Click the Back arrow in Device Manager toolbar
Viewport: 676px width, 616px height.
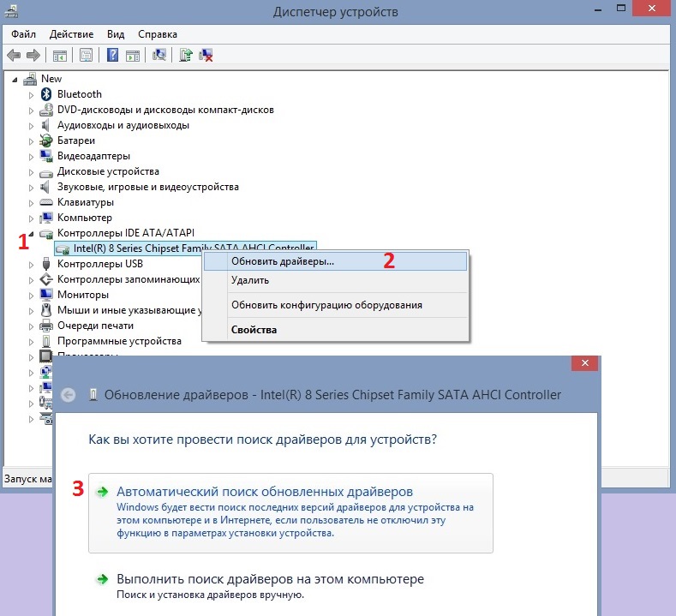click(x=14, y=55)
